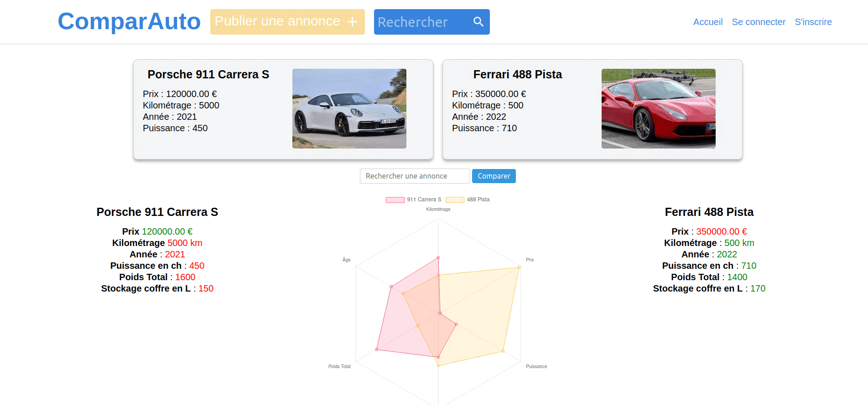Click Ferrari Puissance en ch 710 value
This screenshot has height=405, width=868.
pos(748,266)
